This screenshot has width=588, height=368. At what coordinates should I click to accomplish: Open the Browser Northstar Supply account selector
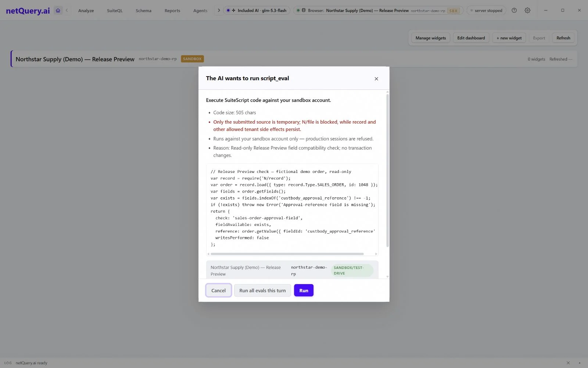point(378,10)
